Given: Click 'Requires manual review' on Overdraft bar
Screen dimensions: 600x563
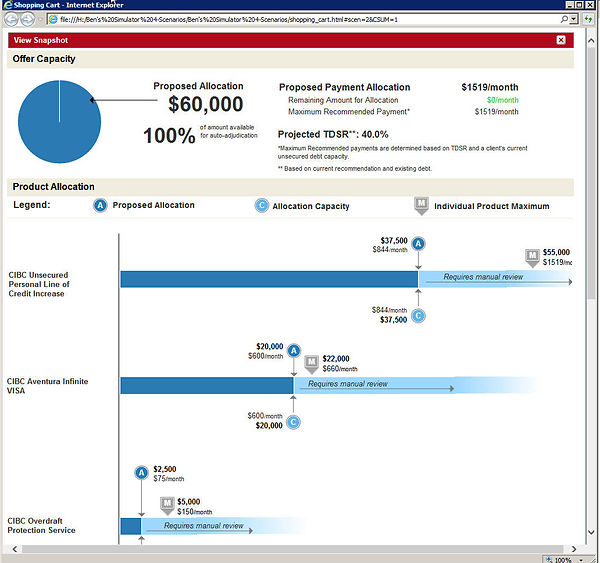Looking at the screenshot, I should pyautogui.click(x=204, y=525).
